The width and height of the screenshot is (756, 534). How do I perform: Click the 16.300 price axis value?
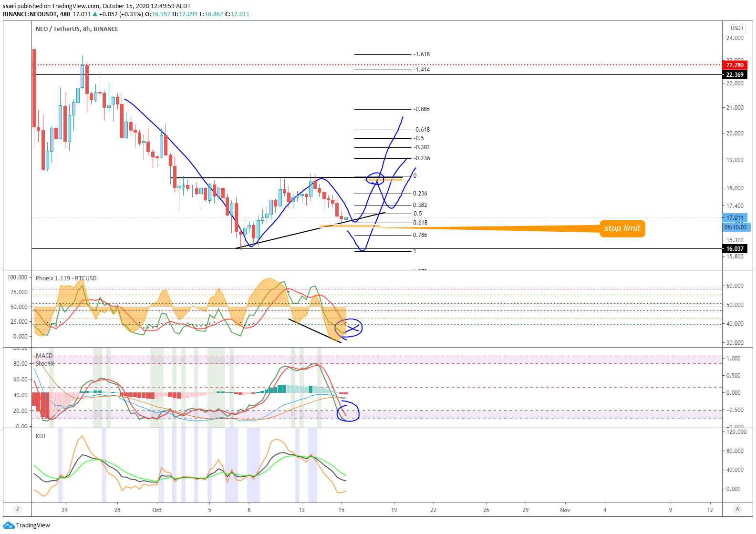(735, 240)
